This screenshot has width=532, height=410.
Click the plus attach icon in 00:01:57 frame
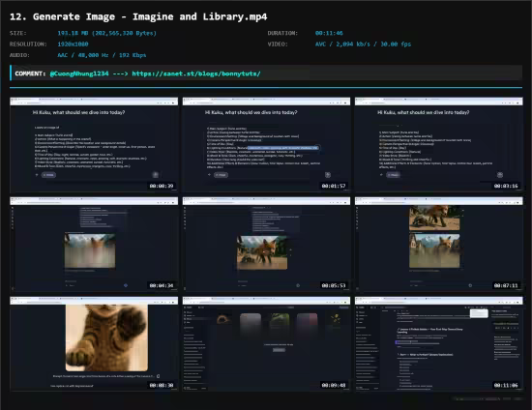tap(209, 175)
